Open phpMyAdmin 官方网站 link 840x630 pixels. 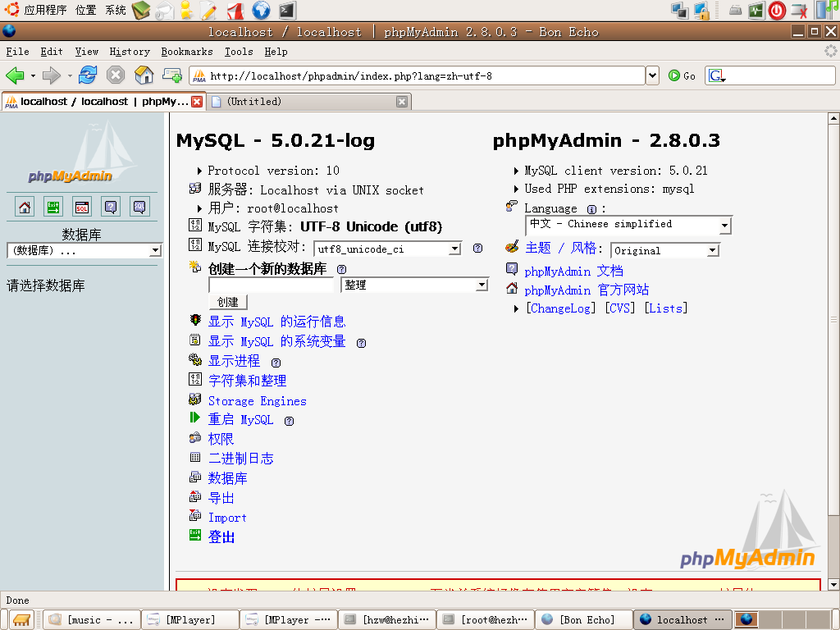(587, 290)
